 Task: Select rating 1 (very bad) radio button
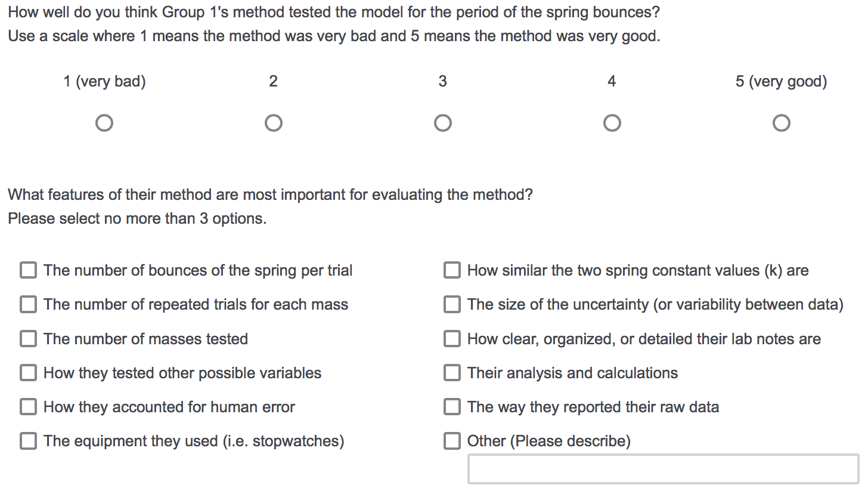[x=104, y=123]
